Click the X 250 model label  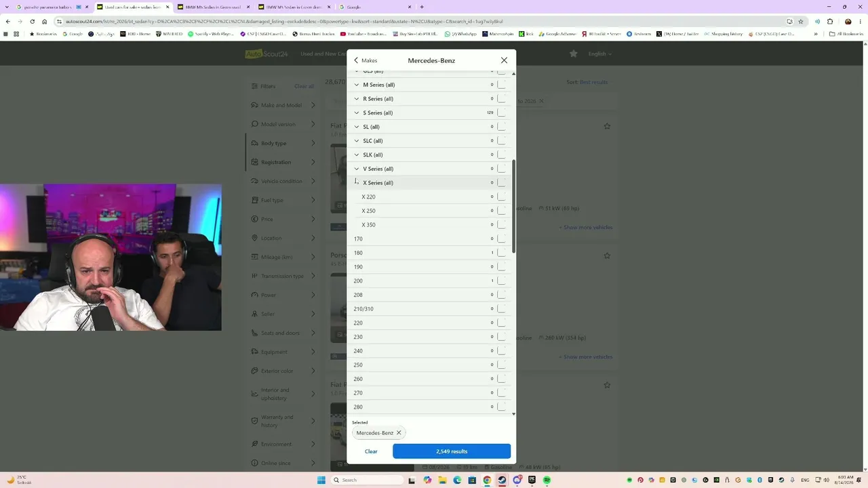click(368, 211)
